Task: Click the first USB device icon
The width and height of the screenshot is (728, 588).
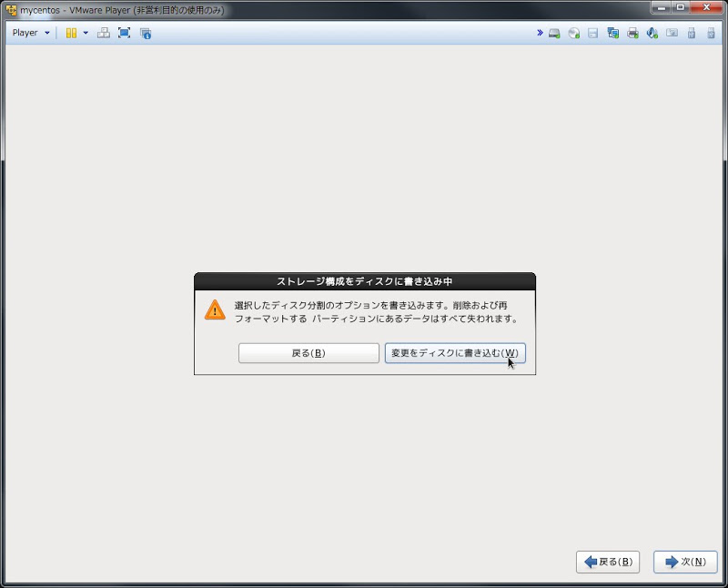Action: tap(691, 33)
